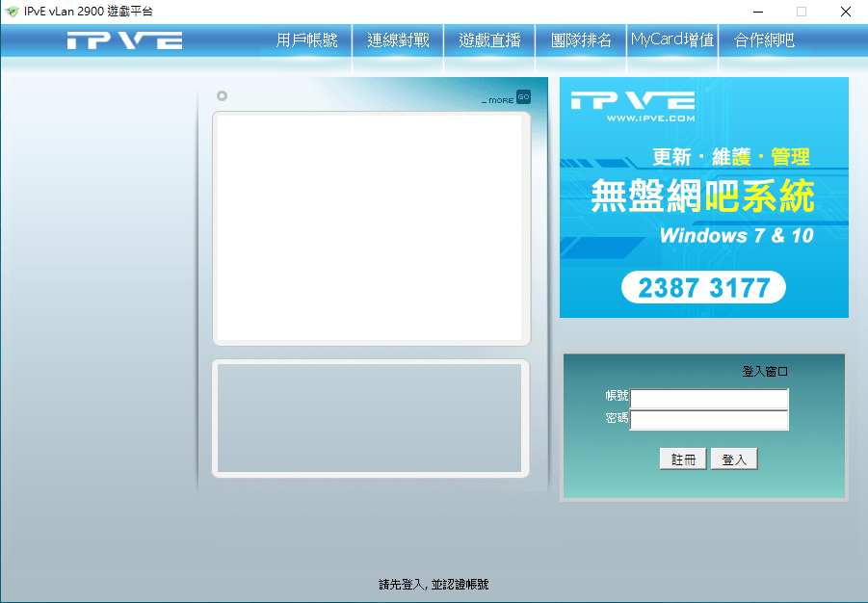
Task: Minimize the IPvE vLan window
Action: click(x=758, y=12)
